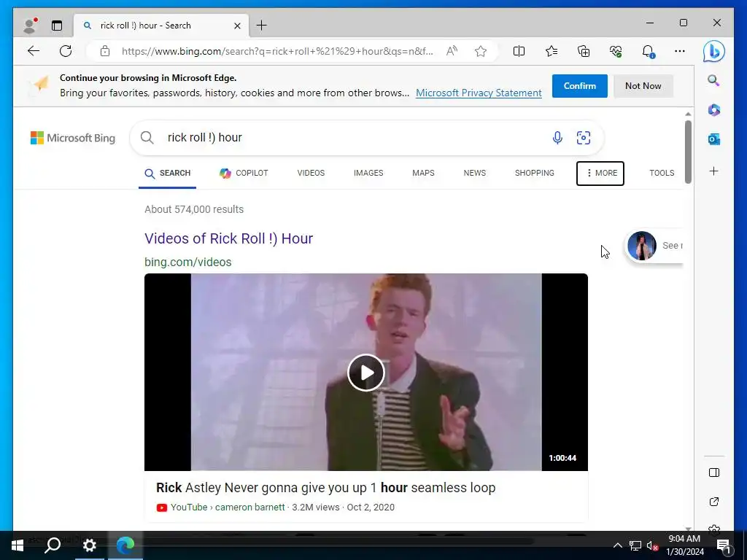Open the Windows Start menu
747x560 pixels.
(18, 545)
